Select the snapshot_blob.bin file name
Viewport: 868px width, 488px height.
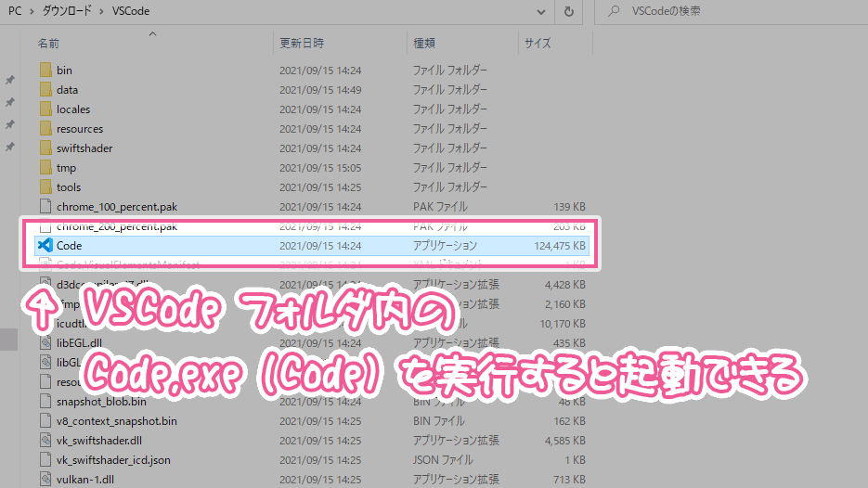click(101, 401)
